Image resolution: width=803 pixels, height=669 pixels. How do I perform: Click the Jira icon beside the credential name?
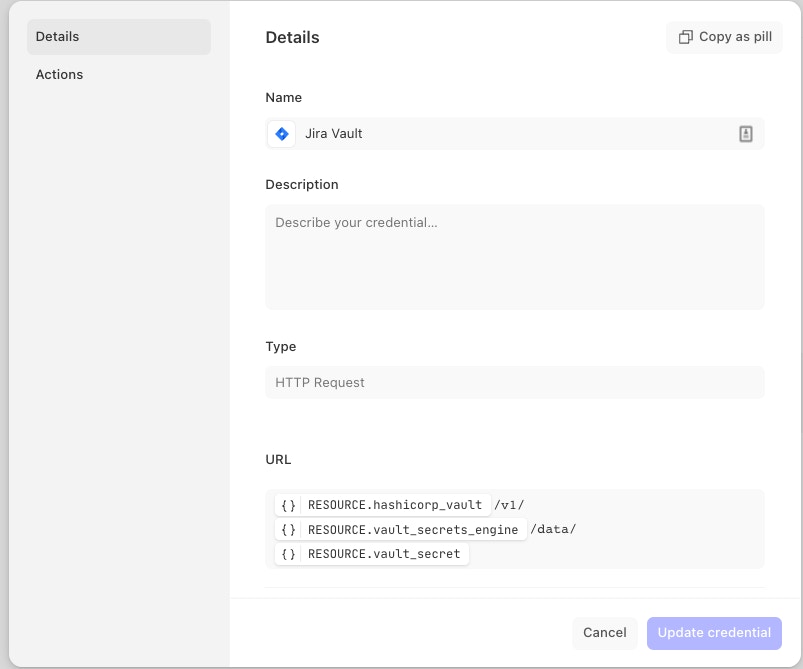click(282, 134)
